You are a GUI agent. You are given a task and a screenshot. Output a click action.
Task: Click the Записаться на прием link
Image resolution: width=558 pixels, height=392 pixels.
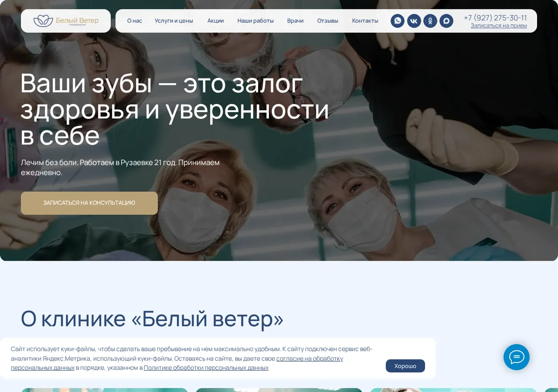point(499,26)
